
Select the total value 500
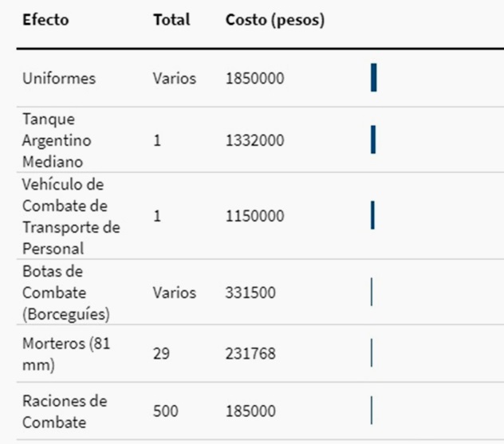(x=166, y=411)
